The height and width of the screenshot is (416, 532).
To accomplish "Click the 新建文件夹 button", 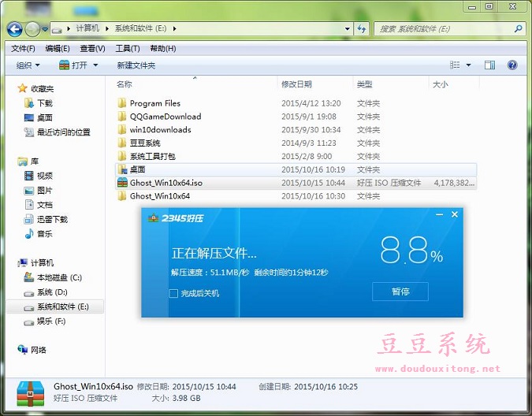I will tap(136, 65).
